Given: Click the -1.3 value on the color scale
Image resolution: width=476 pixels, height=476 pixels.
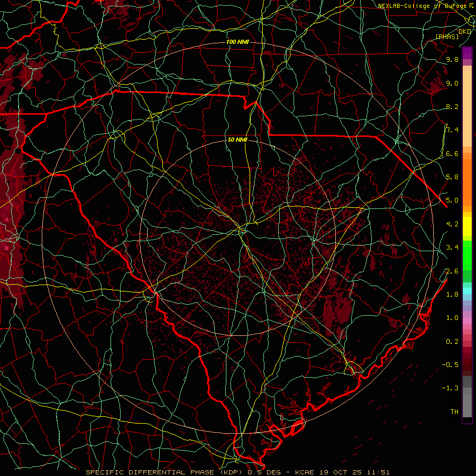Looking at the screenshot, I should pos(450,388).
